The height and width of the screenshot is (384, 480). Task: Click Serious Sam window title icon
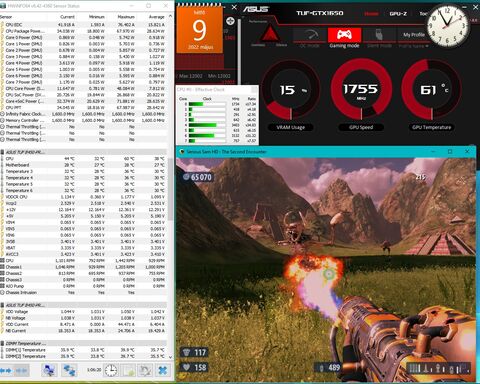click(182, 152)
